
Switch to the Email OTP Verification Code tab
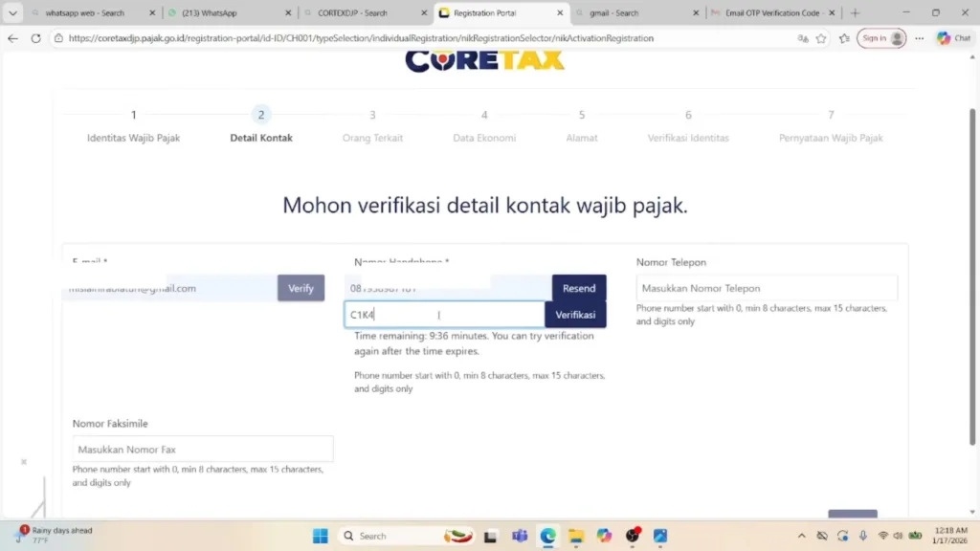[772, 12]
